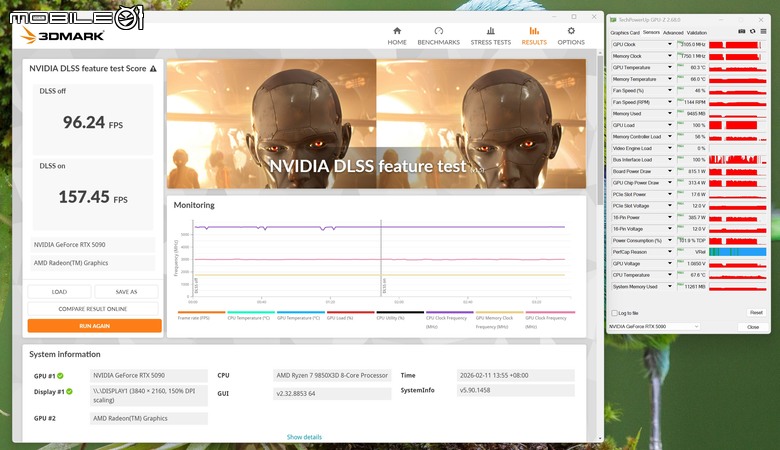Open the Memory Clock sensor dropdown
Image resolution: width=780 pixels, height=450 pixels.
pyautogui.click(x=670, y=56)
